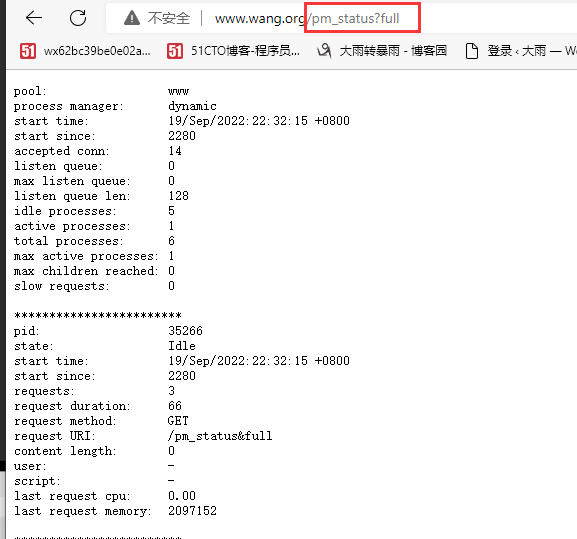
Task: Go back using the back arrow
Action: point(34,17)
